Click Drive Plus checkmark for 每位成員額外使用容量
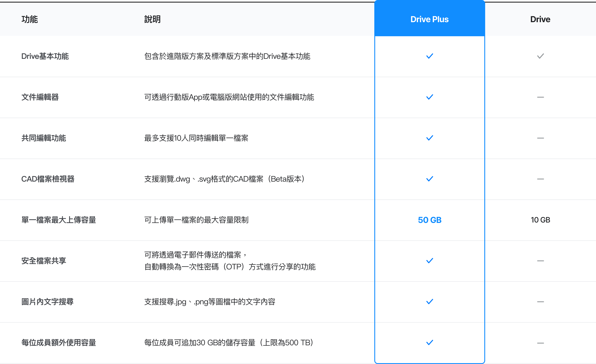 click(x=429, y=342)
